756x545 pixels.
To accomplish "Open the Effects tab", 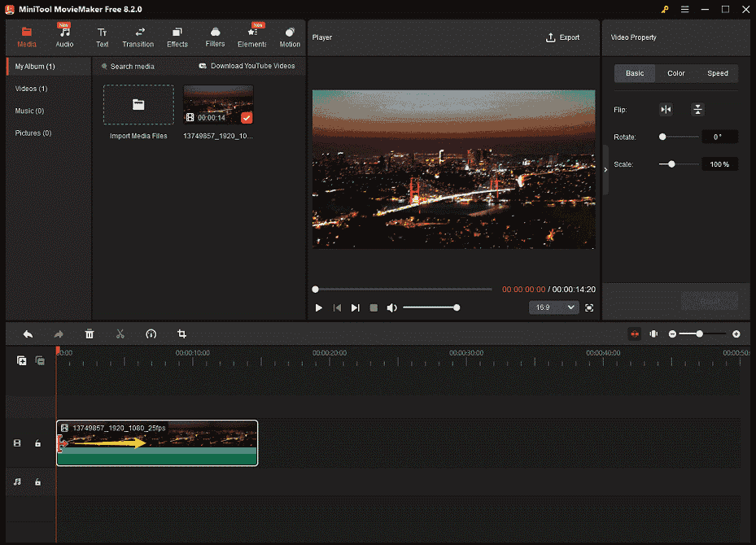I will point(177,37).
